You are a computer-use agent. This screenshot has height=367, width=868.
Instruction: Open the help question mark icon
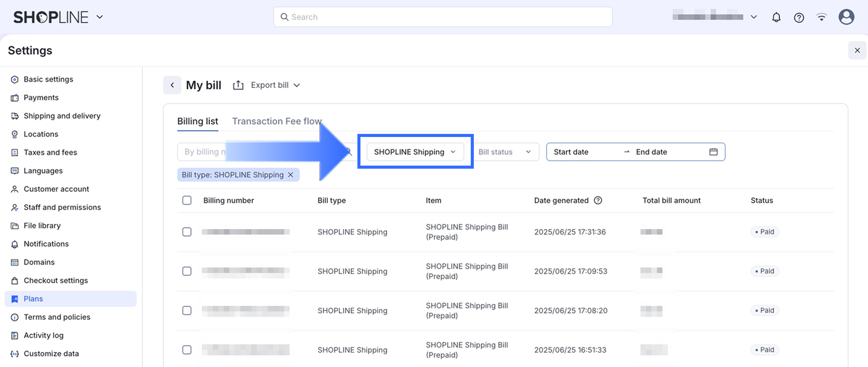coord(799,17)
